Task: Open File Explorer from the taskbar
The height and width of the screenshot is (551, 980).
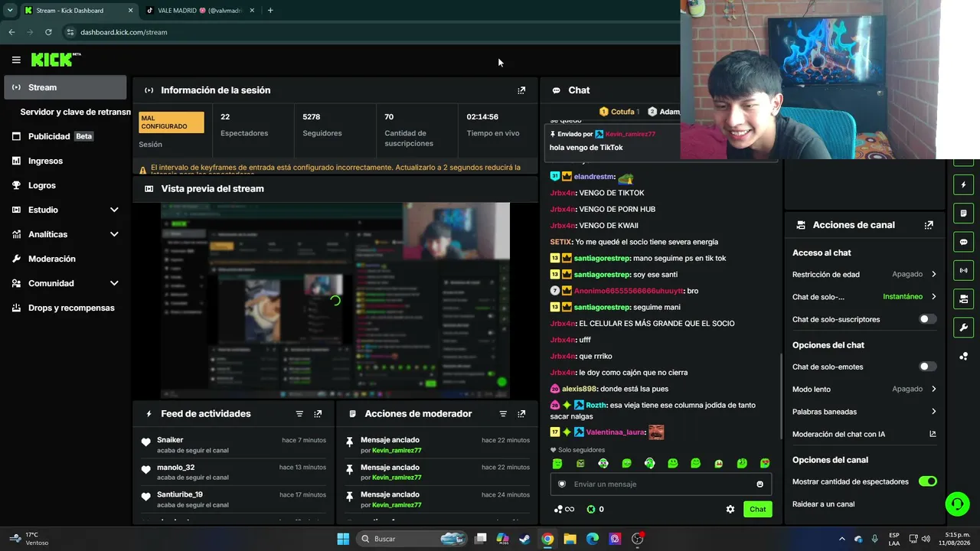Action: coord(570,539)
